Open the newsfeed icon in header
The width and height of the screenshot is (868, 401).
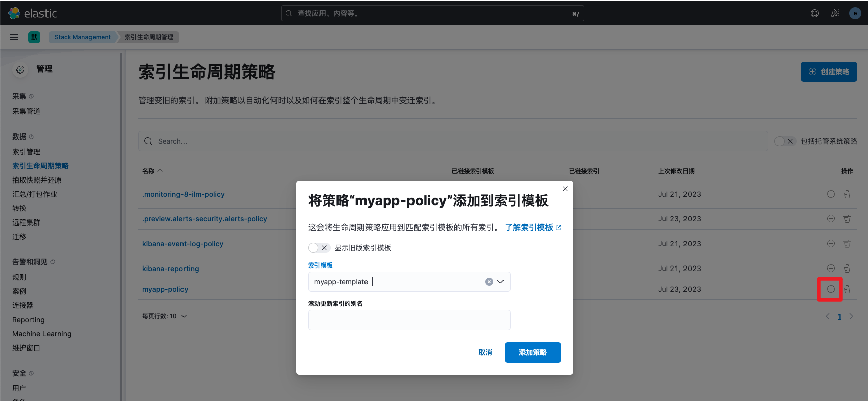click(x=835, y=13)
